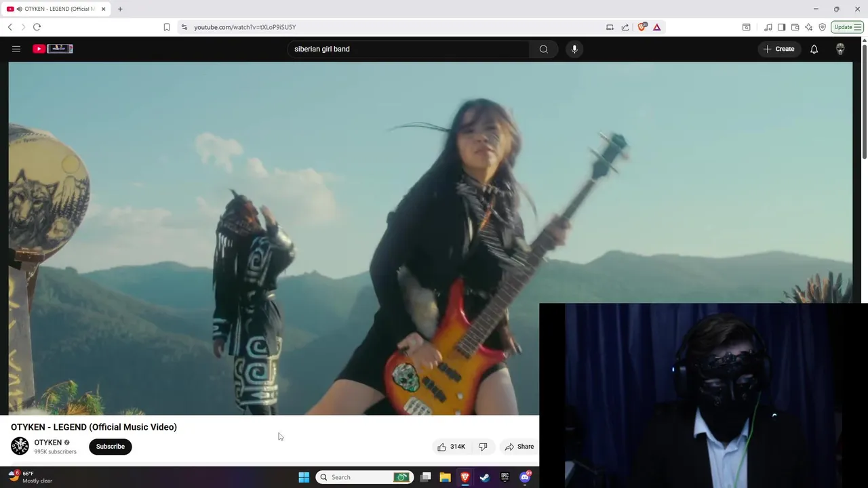This screenshot has width=868, height=488.
Task: Open Brave VPN shield icon
Action: tap(822, 27)
